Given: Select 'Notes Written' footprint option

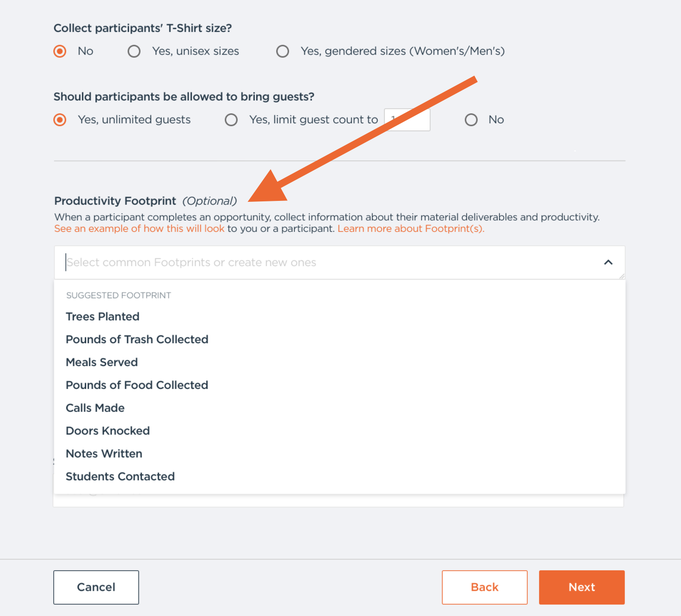Looking at the screenshot, I should [104, 454].
